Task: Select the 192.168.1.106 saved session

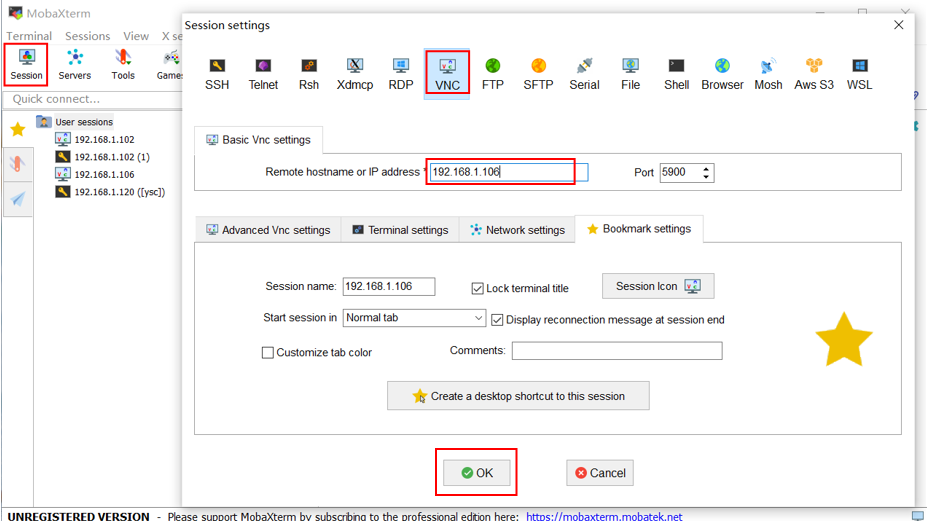Action: (95, 174)
